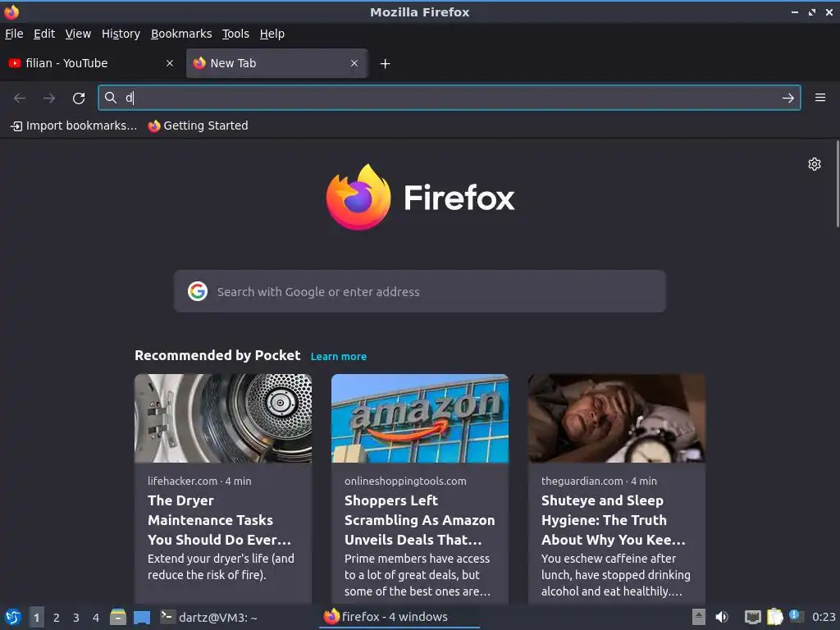Viewport: 840px width, 630px height.
Task: Open the Getting Started bookmark
Action: (199, 126)
